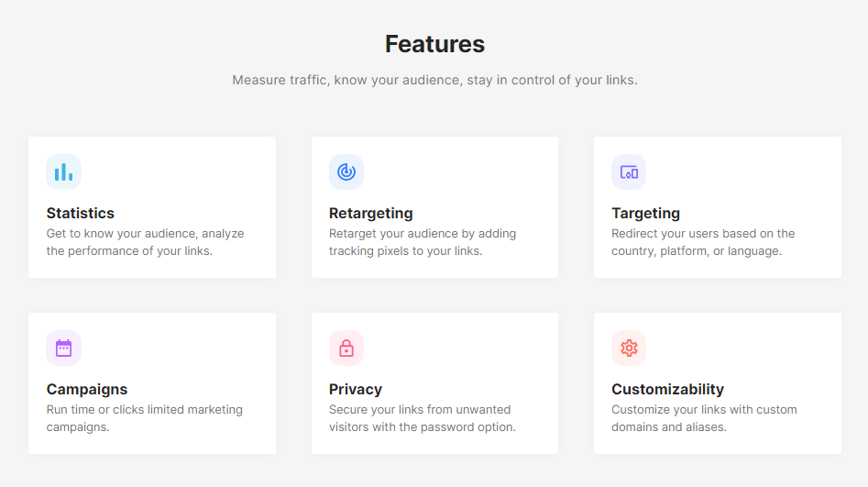Click the Targeting devices icon
This screenshot has height=487, width=868.
click(629, 172)
